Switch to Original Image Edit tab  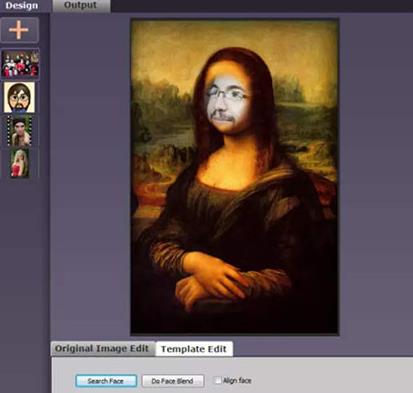pyautogui.click(x=102, y=349)
